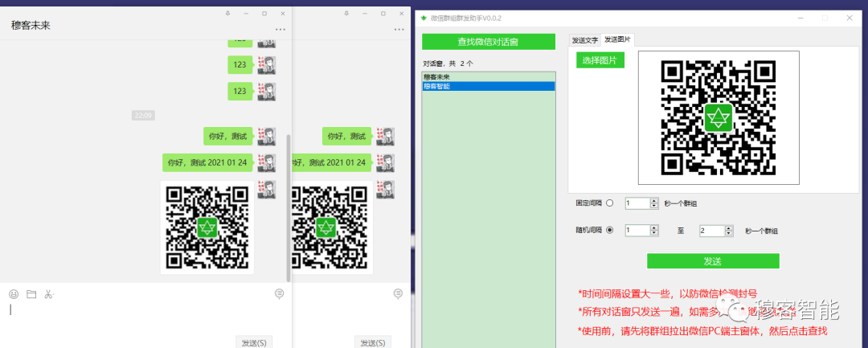Click 你好，测试 message bubble in 穆客未来 chat

click(228, 136)
